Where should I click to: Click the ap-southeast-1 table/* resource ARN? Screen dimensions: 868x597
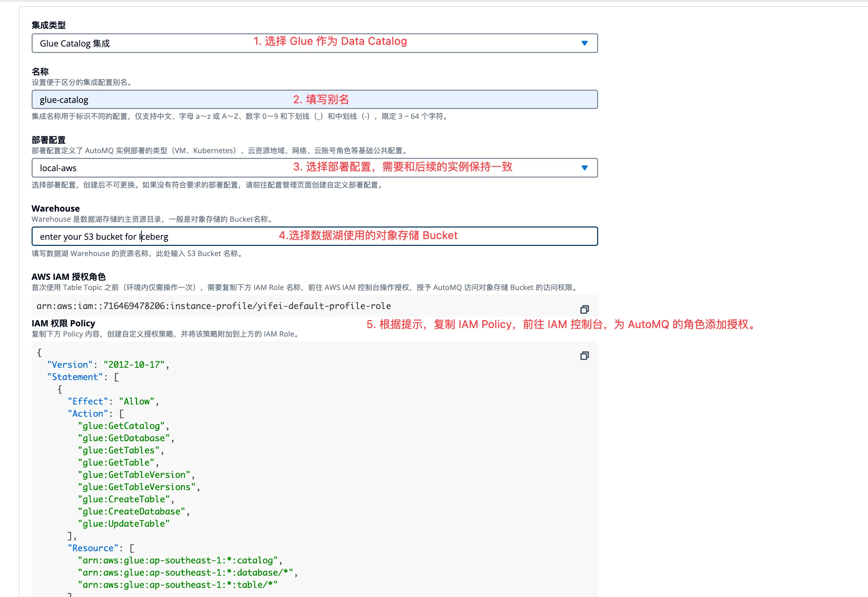click(178, 585)
